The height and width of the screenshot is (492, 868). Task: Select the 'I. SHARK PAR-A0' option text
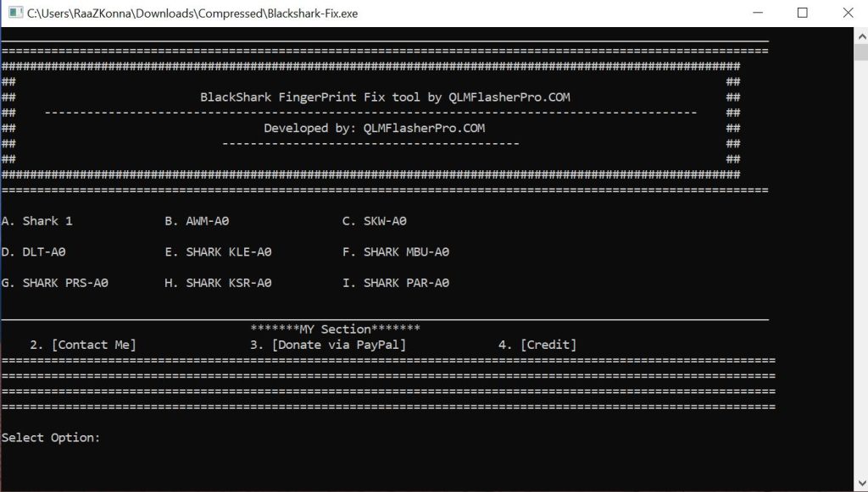[x=396, y=283]
